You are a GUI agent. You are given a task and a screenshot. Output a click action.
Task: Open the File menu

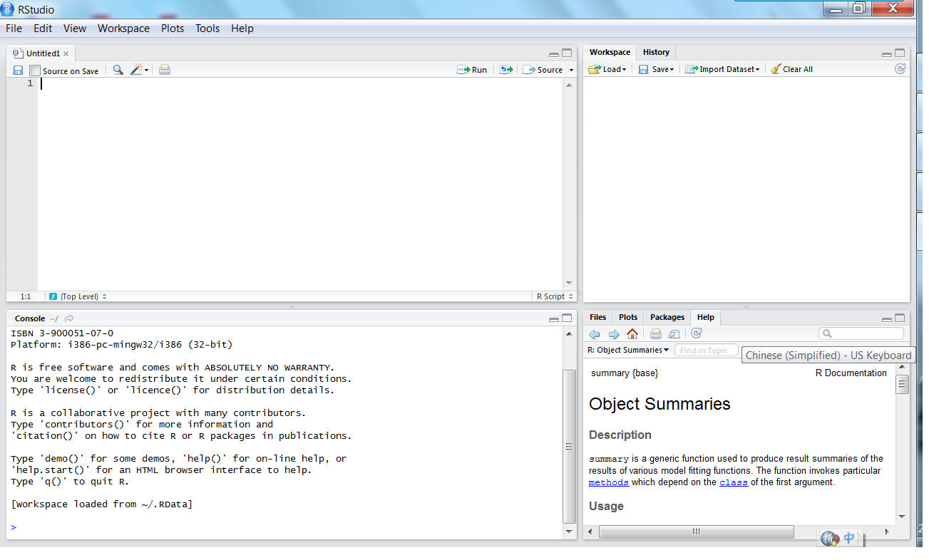coord(14,28)
